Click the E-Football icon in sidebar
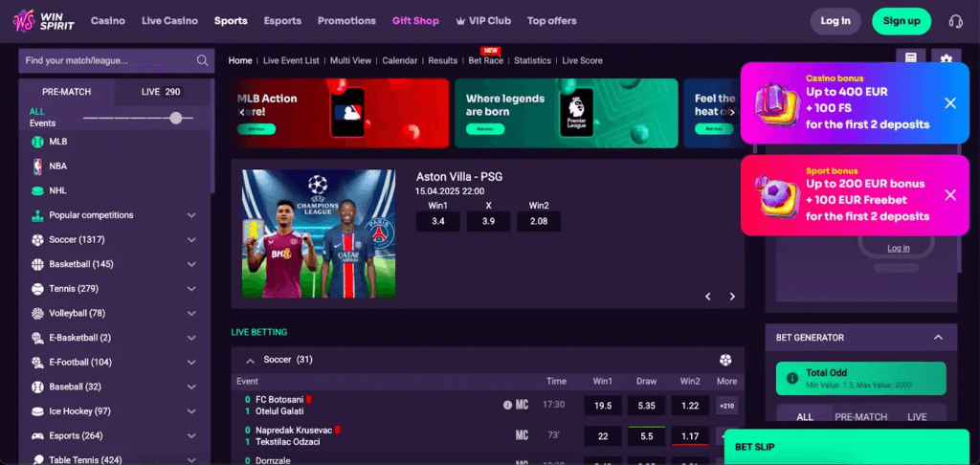 click(x=37, y=363)
